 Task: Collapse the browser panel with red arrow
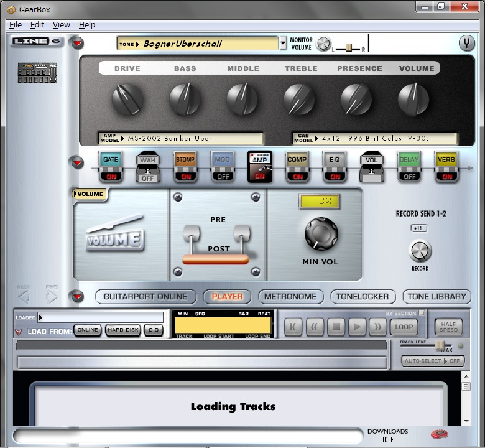pyautogui.click(x=78, y=296)
